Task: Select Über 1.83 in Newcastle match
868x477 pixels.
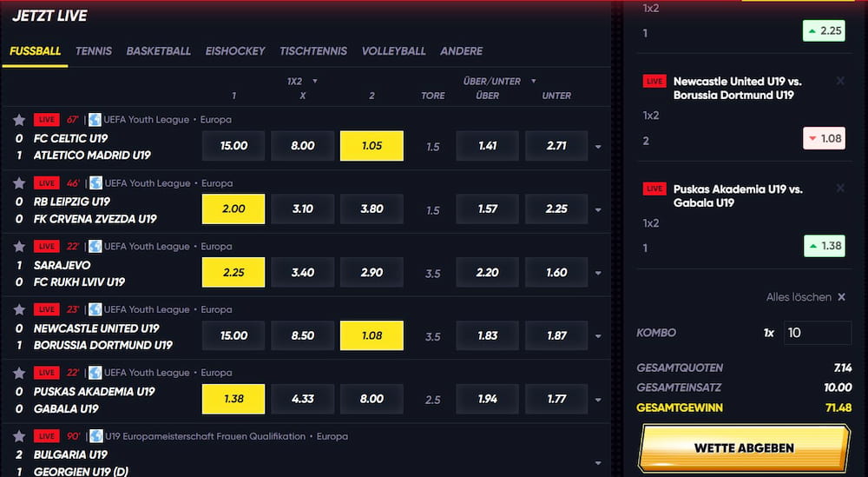Action: click(487, 335)
